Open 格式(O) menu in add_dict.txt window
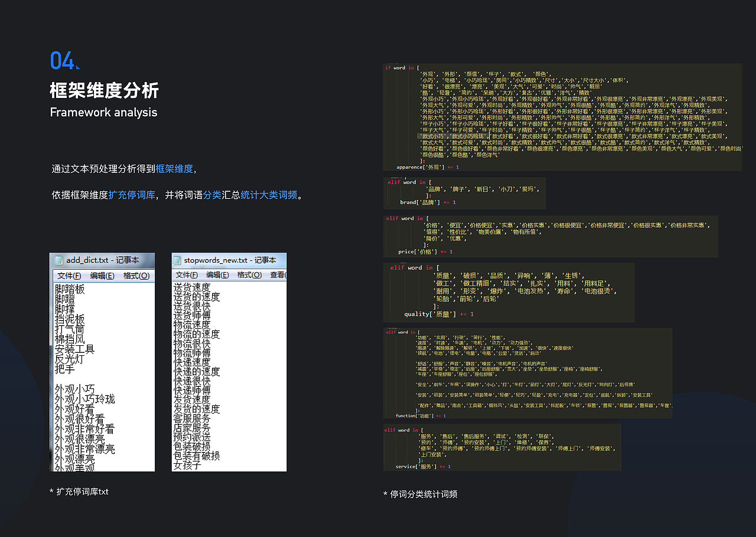Image resolution: width=756 pixels, height=537 pixels. pyautogui.click(x=136, y=276)
